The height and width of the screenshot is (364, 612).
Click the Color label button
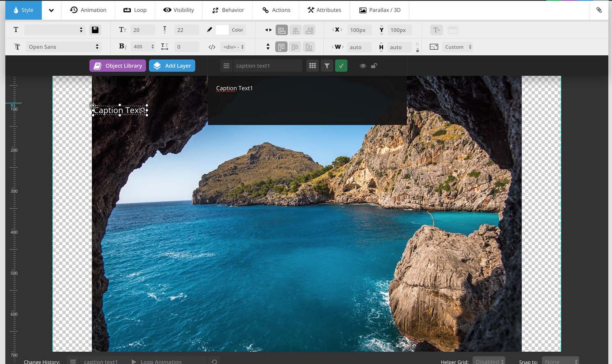(x=237, y=30)
